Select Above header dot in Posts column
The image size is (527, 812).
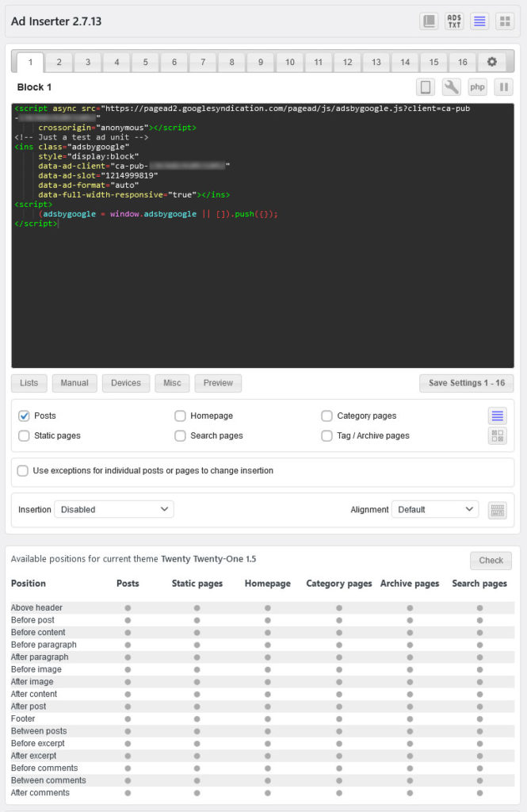128,608
